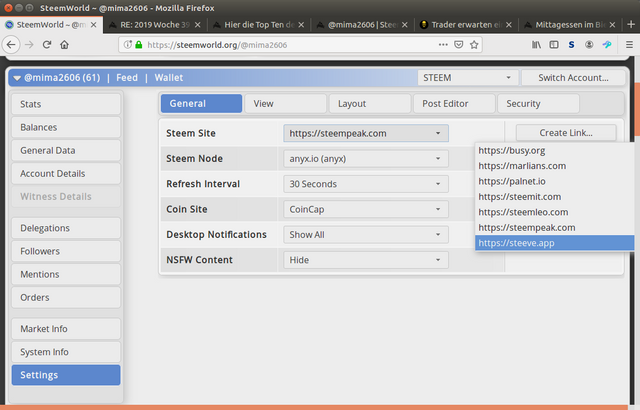Select https://steemleo.com option
The height and width of the screenshot is (410, 640).
tap(554, 213)
